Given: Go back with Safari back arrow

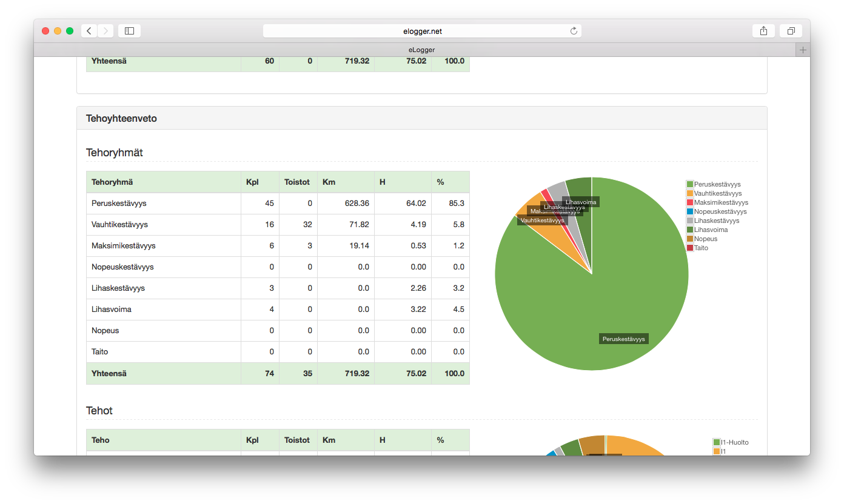Looking at the screenshot, I should [89, 31].
